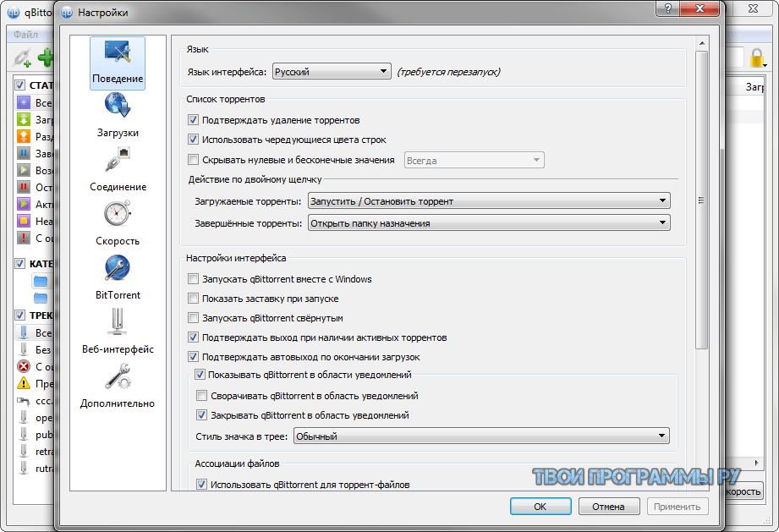Click the add torrent link icon in main window

pyautogui.click(x=22, y=58)
